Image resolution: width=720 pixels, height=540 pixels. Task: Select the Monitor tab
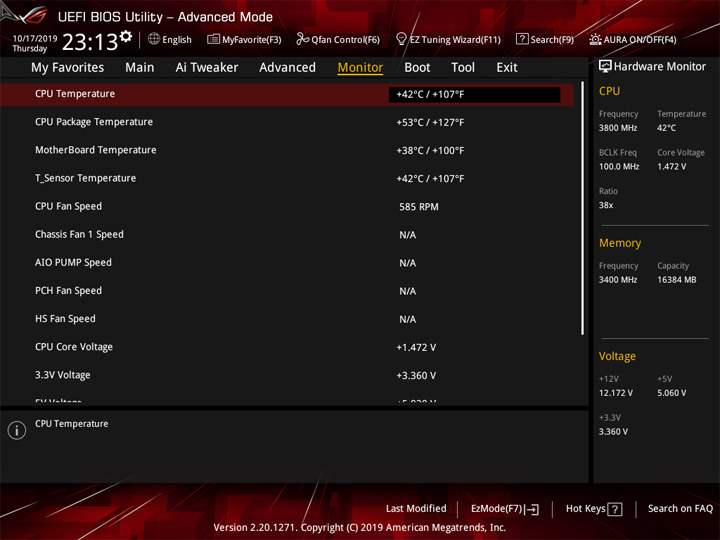click(360, 68)
